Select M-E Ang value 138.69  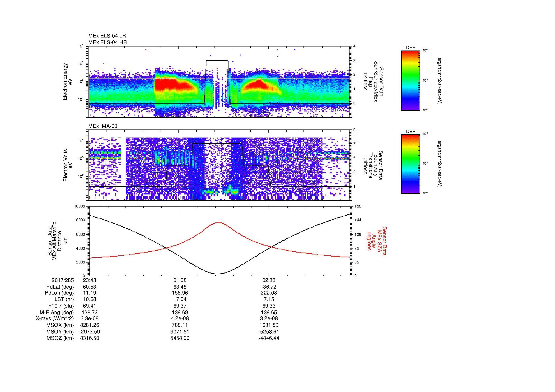click(180, 312)
